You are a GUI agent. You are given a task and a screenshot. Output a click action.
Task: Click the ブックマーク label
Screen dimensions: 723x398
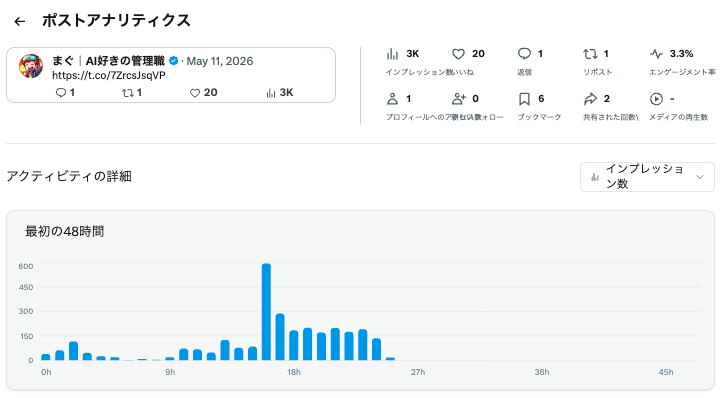tap(539, 117)
